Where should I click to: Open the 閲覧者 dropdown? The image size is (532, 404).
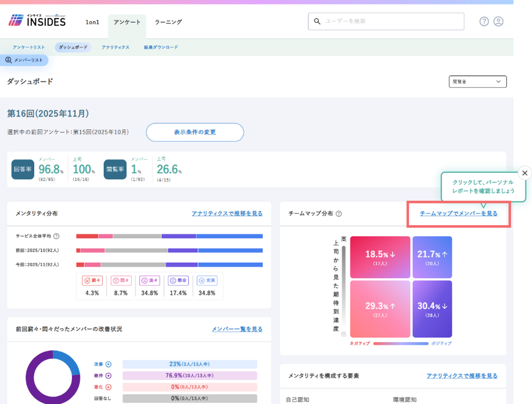pyautogui.click(x=477, y=82)
